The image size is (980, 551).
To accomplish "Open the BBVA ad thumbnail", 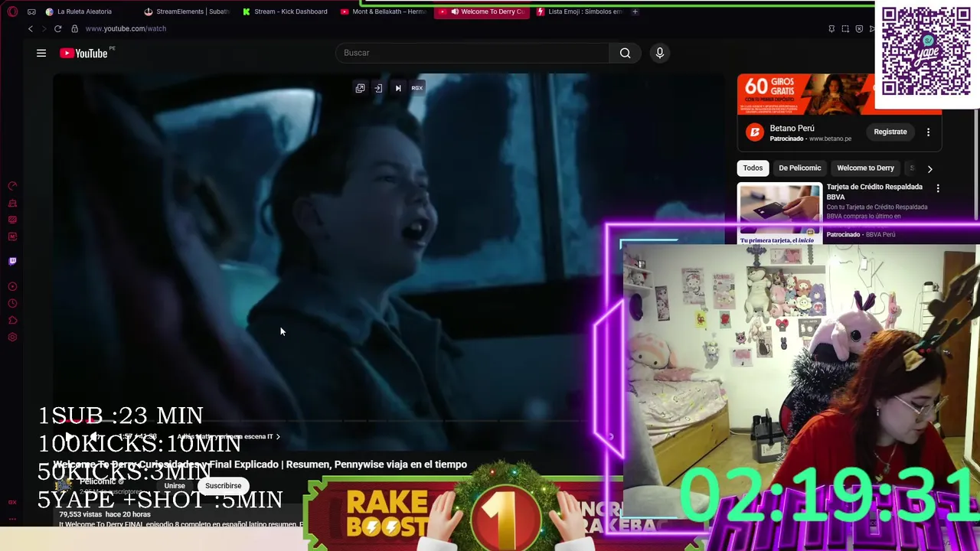I will [x=779, y=214].
